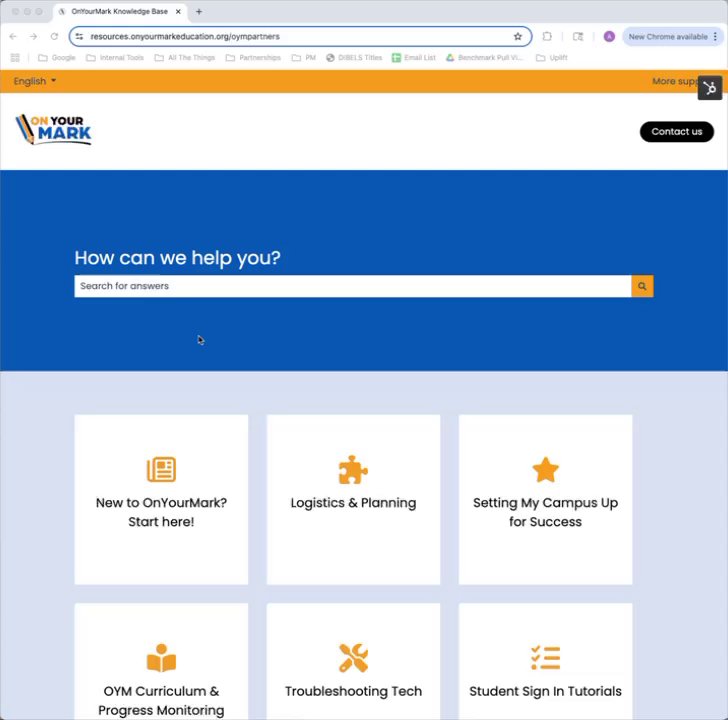The width and height of the screenshot is (728, 720).
Task: Select the OnYourMark Knowledge Base tab
Action: (x=120, y=12)
